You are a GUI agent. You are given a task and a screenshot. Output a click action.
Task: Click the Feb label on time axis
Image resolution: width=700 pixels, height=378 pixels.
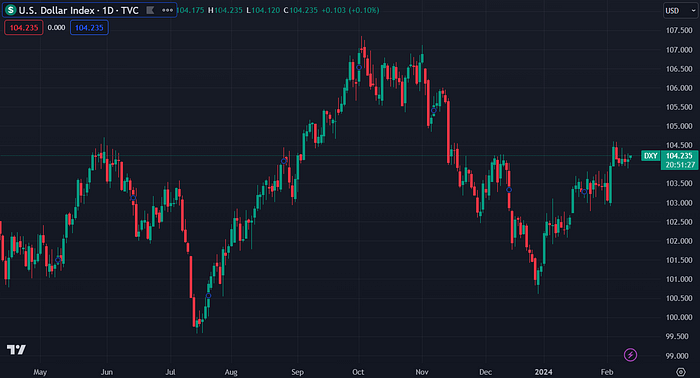[x=607, y=372]
